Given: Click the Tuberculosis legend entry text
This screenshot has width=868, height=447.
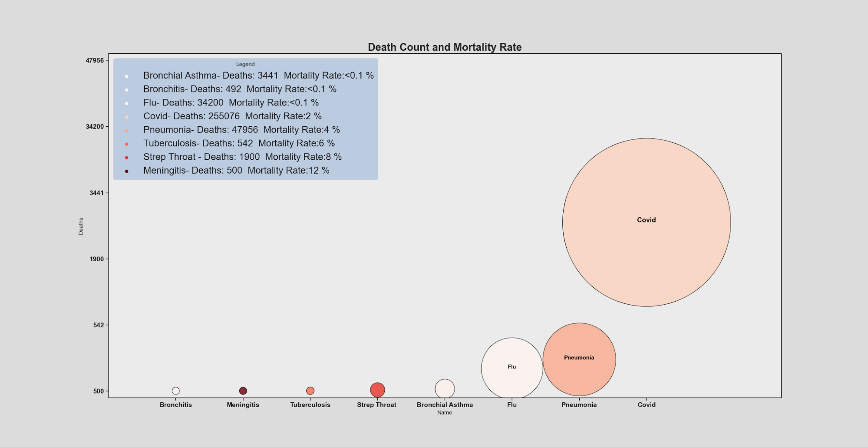Looking at the screenshot, I should (x=239, y=143).
